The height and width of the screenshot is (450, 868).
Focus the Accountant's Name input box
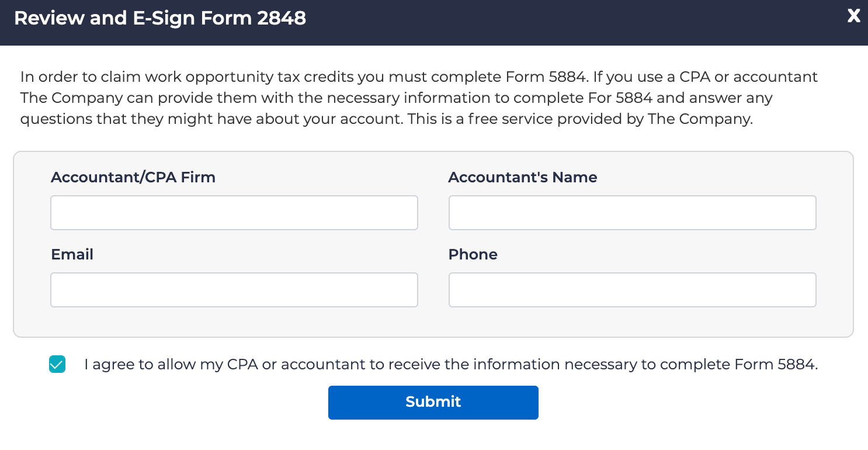632,213
